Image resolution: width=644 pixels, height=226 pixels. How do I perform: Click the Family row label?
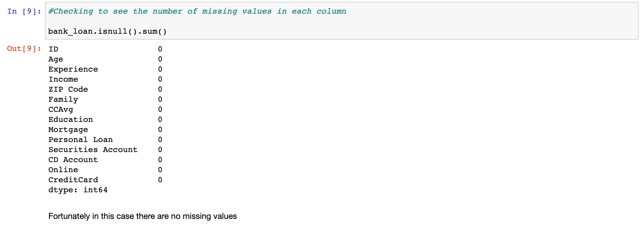[x=63, y=99]
